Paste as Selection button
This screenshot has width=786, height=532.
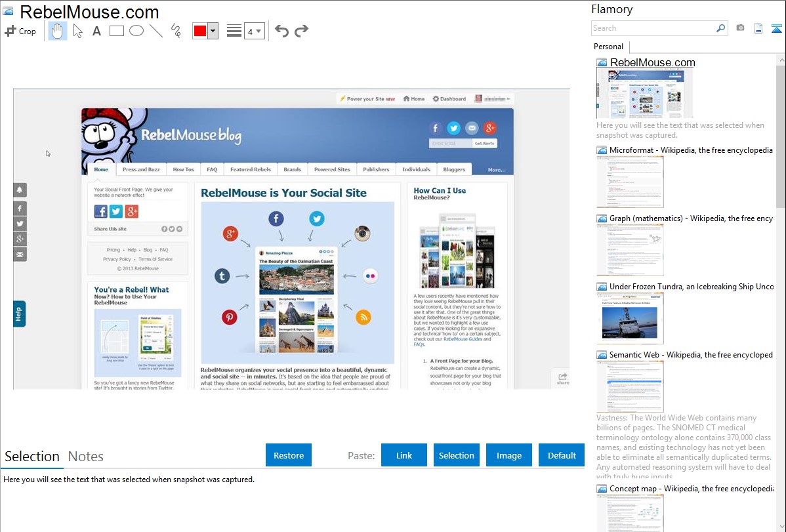[456, 455]
